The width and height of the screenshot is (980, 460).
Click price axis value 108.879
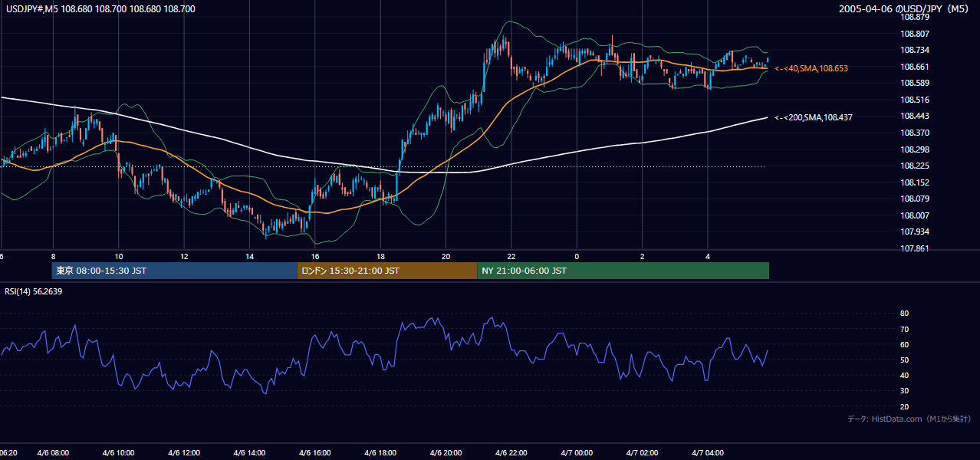pos(914,17)
